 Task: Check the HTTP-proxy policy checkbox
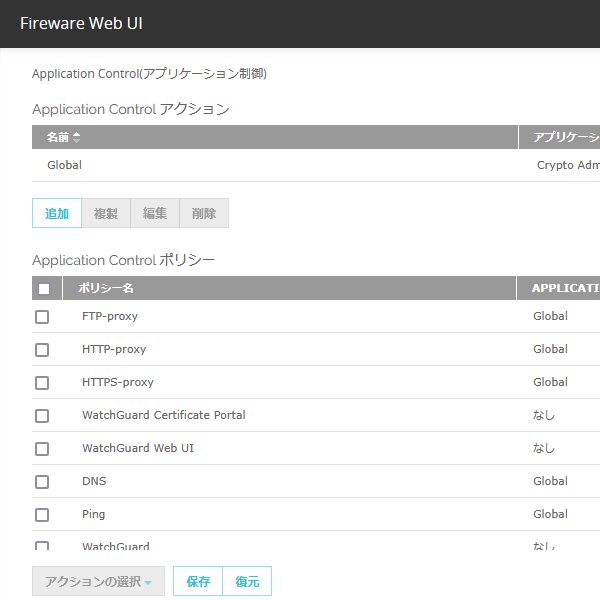click(42, 350)
